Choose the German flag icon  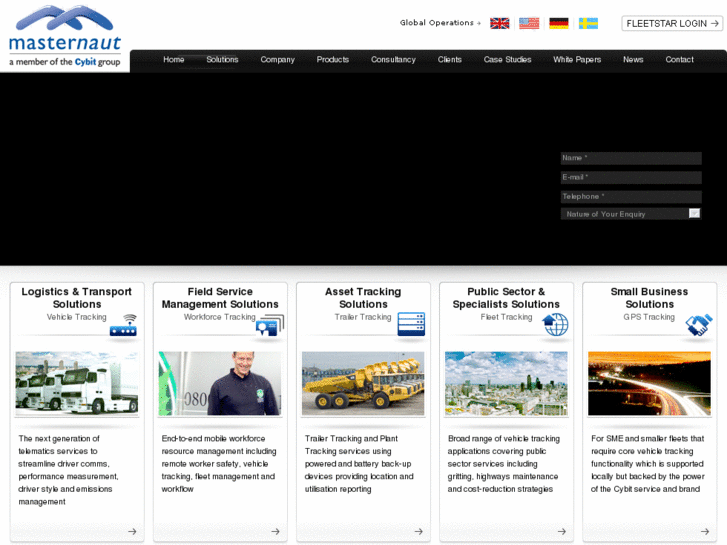coord(559,23)
